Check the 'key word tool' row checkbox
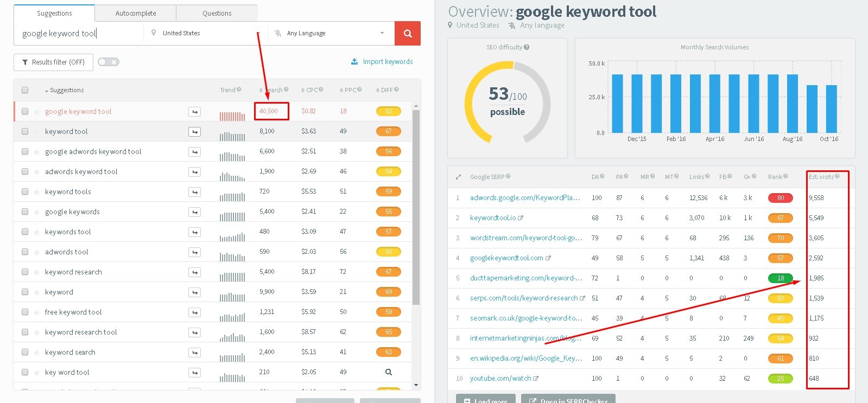 25,372
